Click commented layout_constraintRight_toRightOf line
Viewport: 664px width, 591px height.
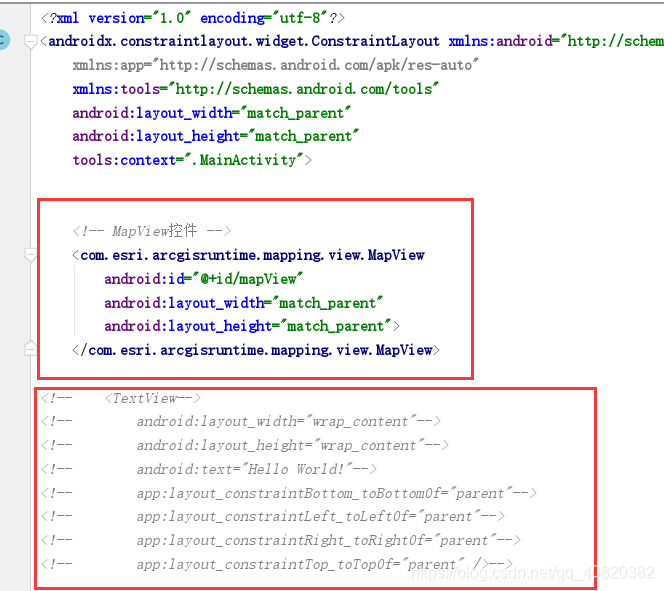click(x=281, y=540)
